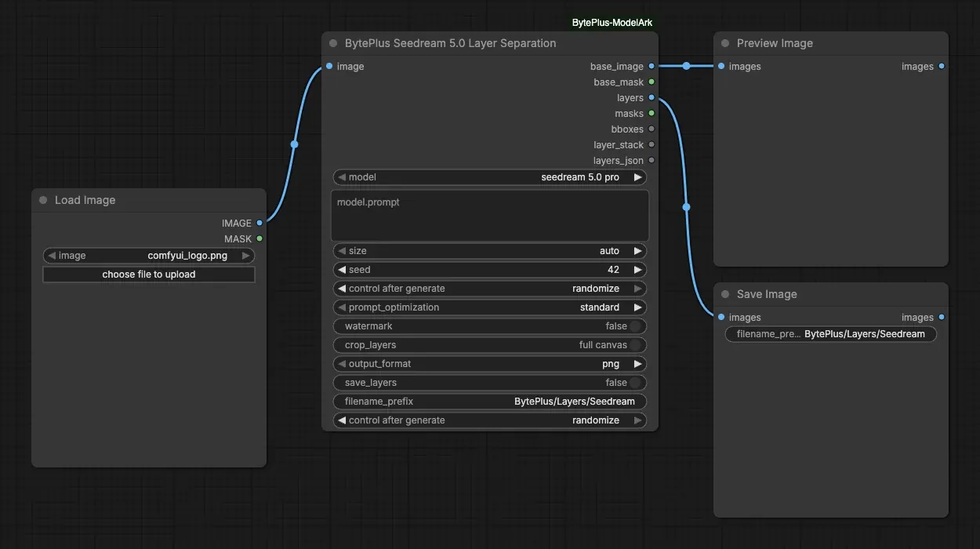Click next arrow on the output_format selector
The image size is (980, 549).
[x=638, y=364]
